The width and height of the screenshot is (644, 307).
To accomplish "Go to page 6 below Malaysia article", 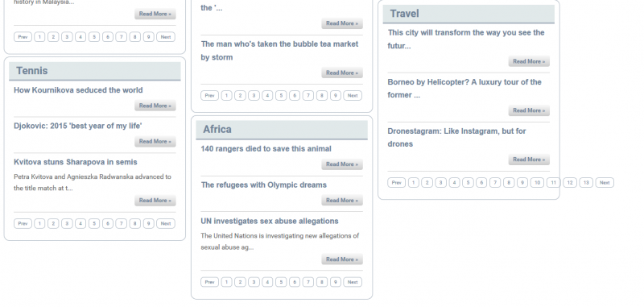I will [x=108, y=37].
